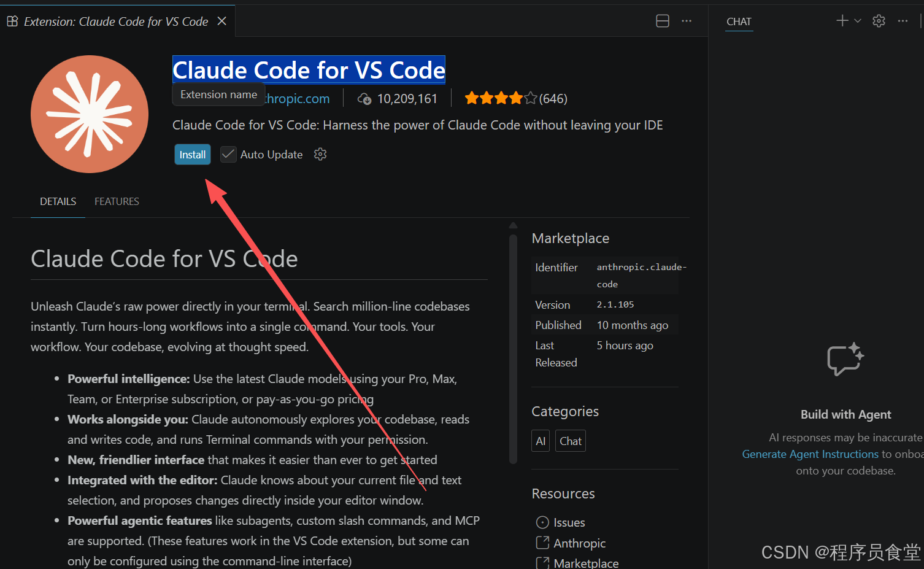Click the 'Integrated with the editor:' bullet text

pyautogui.click(x=142, y=480)
